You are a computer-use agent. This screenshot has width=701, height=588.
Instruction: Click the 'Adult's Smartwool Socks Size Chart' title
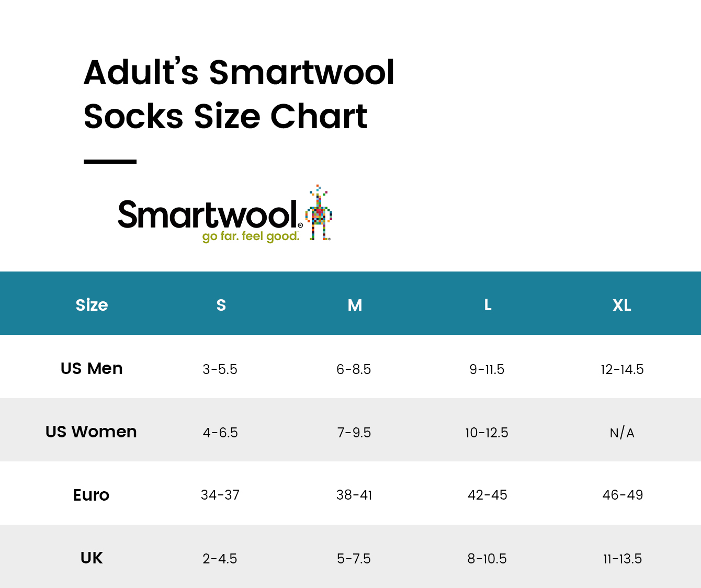[239, 94]
